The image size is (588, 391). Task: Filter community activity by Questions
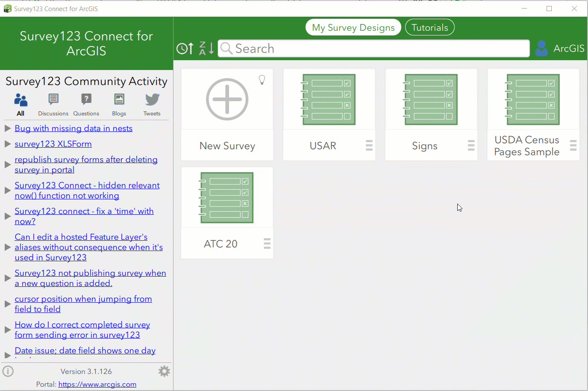coord(86,105)
